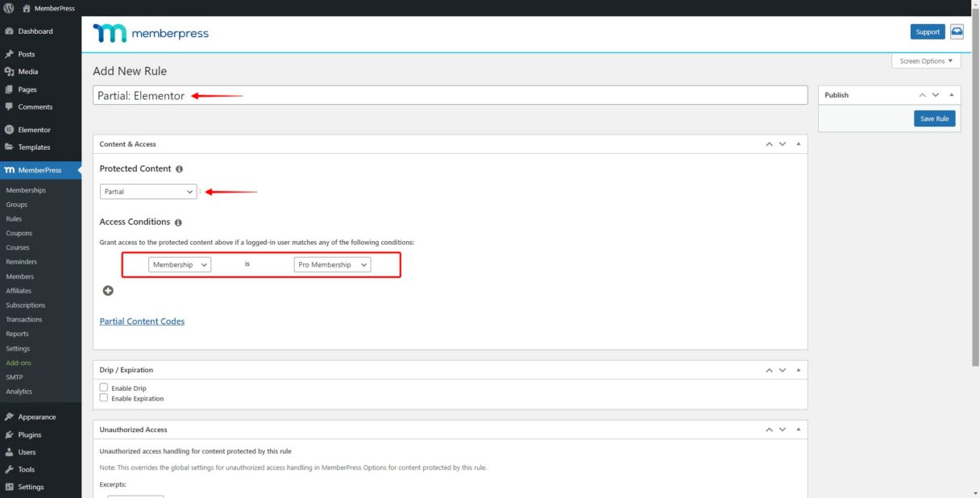Click the Save Rule button
The height and width of the screenshot is (498, 980).
935,118
